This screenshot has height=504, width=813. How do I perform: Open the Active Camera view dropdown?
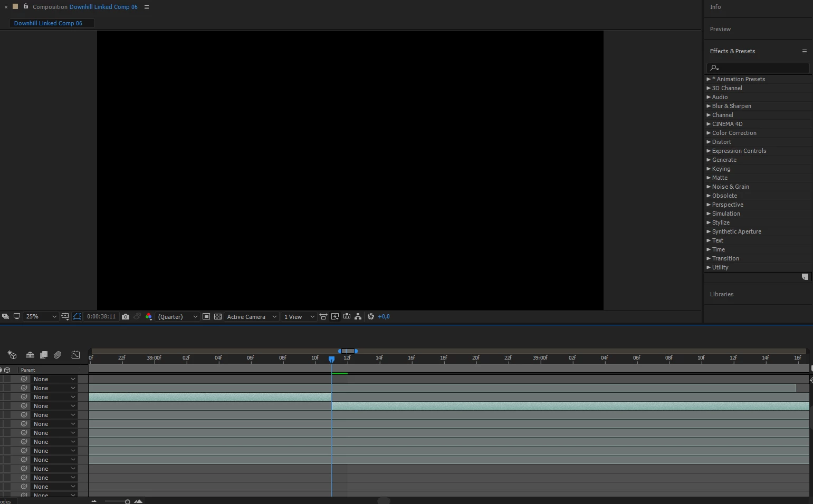coord(252,316)
